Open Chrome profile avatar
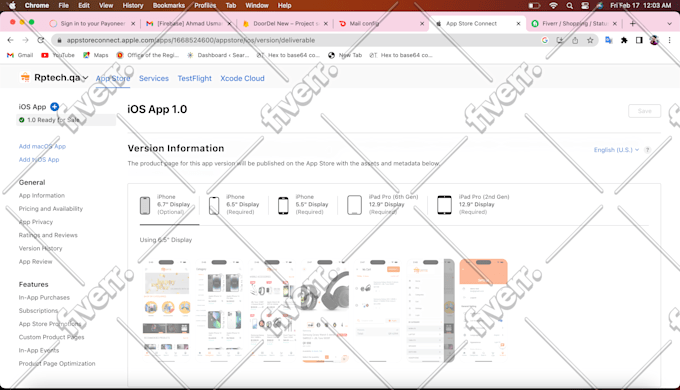Screen dimensions: 680x390 pos(654,40)
